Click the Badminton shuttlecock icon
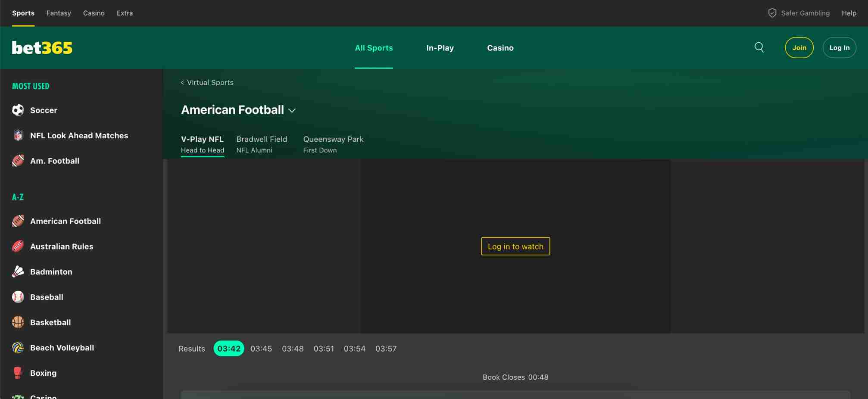 tap(18, 272)
